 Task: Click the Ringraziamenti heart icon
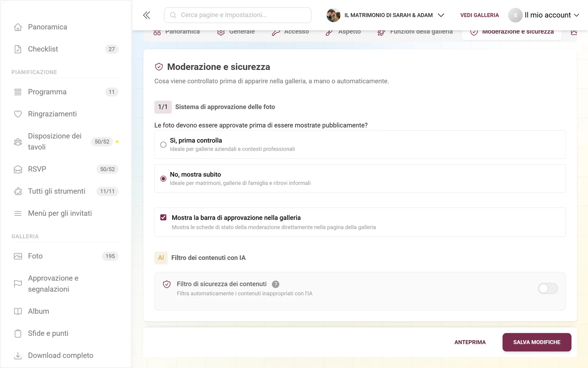18,114
